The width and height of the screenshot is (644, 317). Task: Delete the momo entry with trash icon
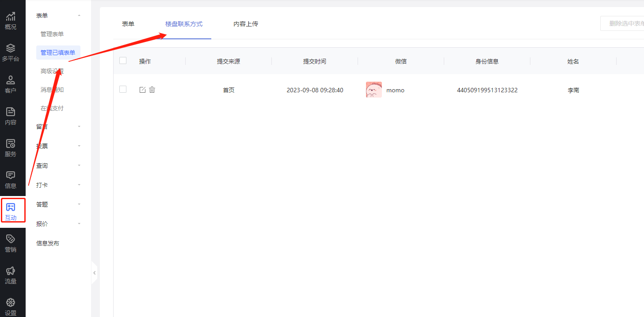(x=152, y=90)
